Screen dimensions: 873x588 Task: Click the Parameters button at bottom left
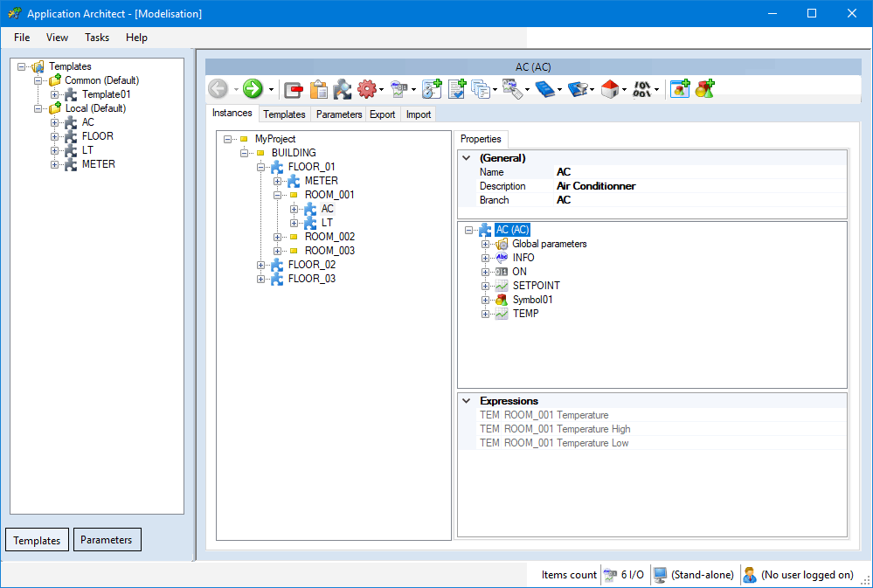pyautogui.click(x=107, y=540)
